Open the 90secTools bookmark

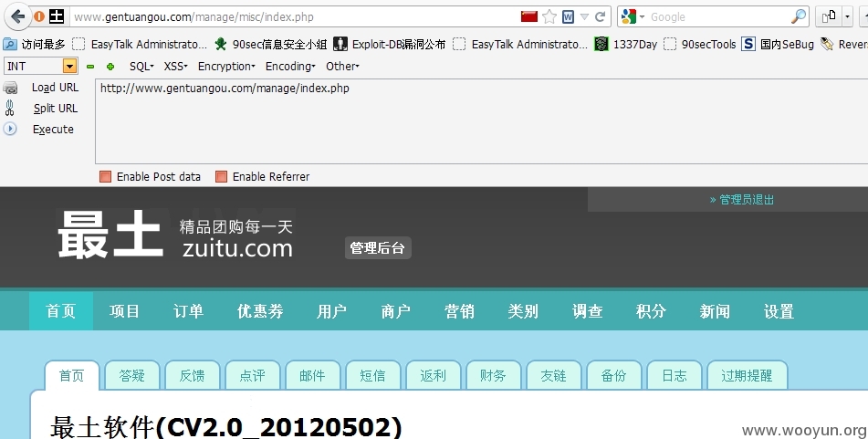click(700, 45)
